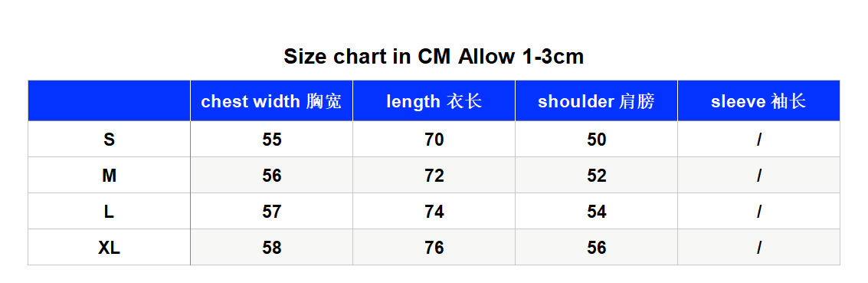This screenshot has height=283, width=868.
Task: Click the empty blue top-left header cell
Action: [x=109, y=100]
